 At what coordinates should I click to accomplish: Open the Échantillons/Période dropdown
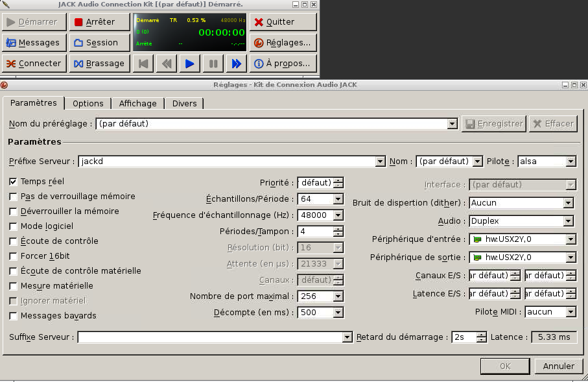[x=338, y=199]
